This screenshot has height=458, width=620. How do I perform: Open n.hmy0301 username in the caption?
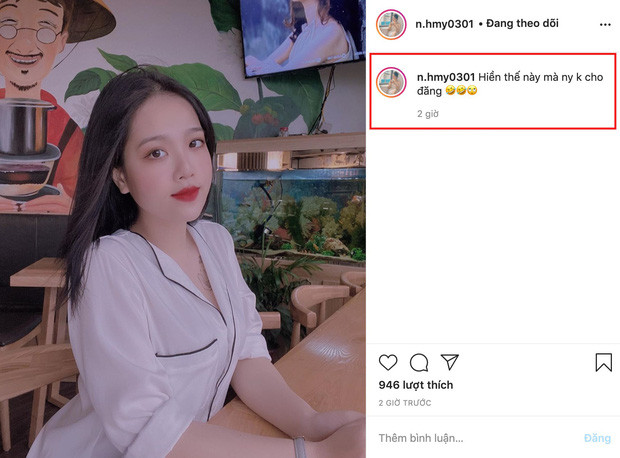[x=446, y=77]
